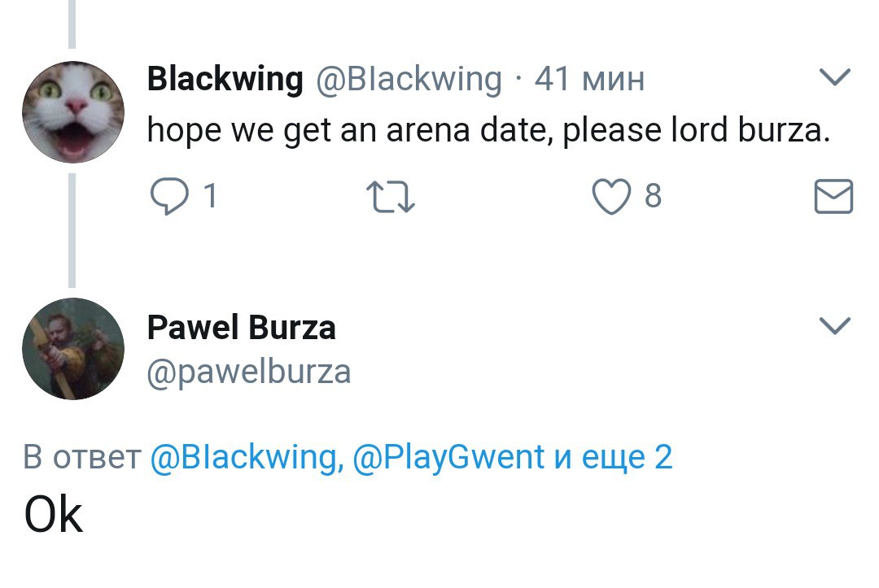Like Blackwing's tweet with the heart icon
879x588 pixels.
(x=612, y=197)
